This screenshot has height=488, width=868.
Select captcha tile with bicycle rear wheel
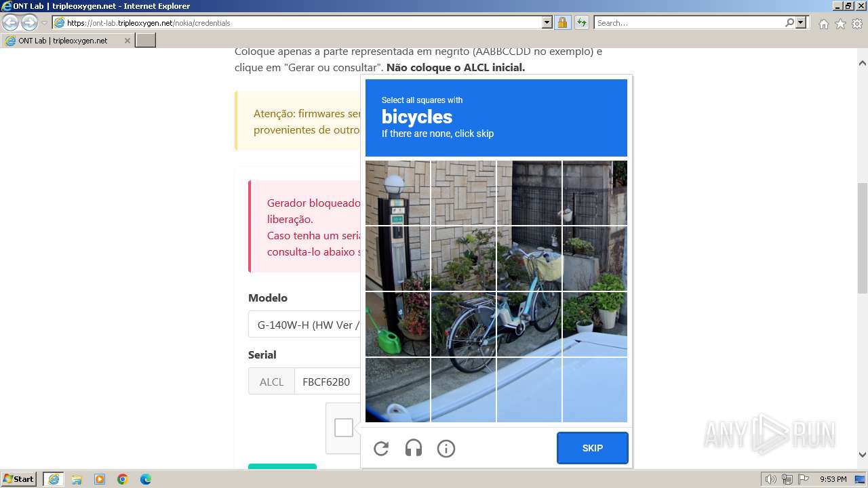463,324
